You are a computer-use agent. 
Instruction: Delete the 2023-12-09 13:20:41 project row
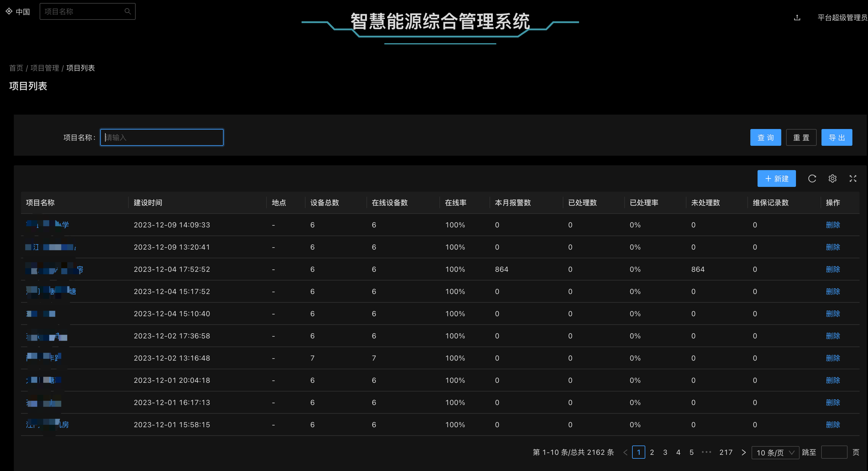pos(833,247)
